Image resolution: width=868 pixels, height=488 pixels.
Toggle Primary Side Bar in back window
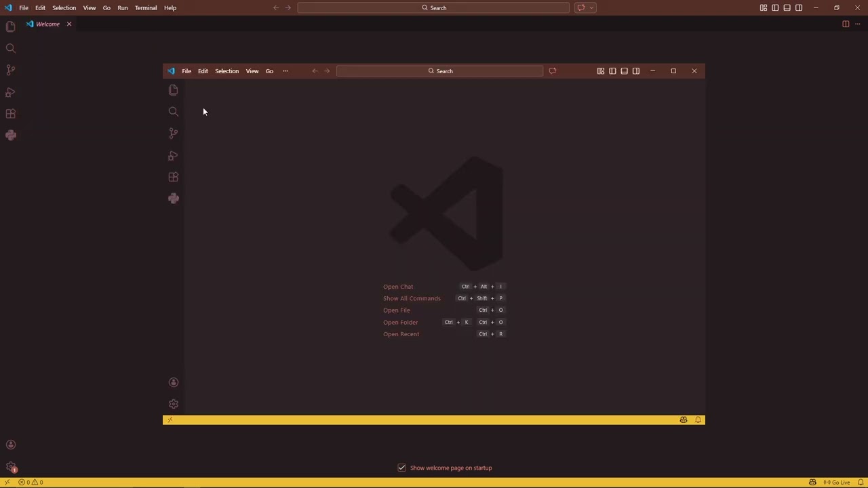coord(775,8)
